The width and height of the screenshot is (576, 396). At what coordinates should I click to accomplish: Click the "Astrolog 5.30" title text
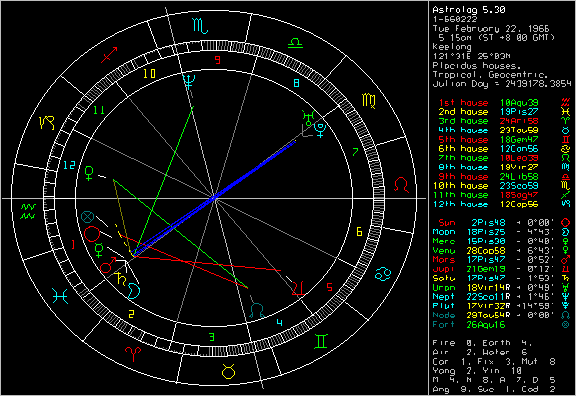tap(469, 10)
